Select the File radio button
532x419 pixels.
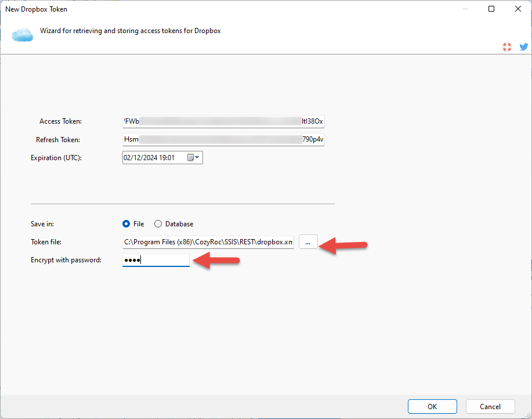(126, 224)
